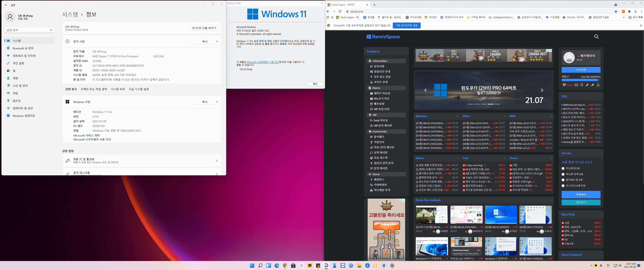This screenshot has height=270, width=644.
Task: Open taskbar search magnifier icon
Action: pyautogui.click(x=260, y=266)
